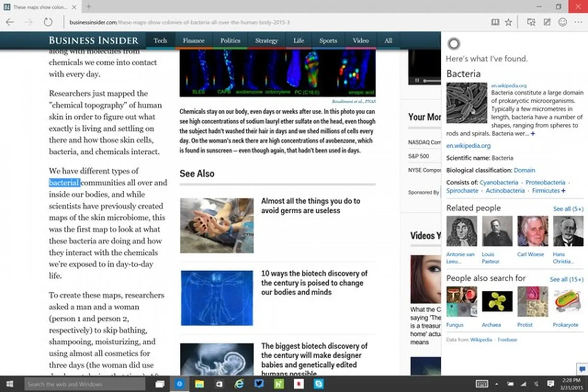Select Louis Pasteur portrait

tap(497, 231)
